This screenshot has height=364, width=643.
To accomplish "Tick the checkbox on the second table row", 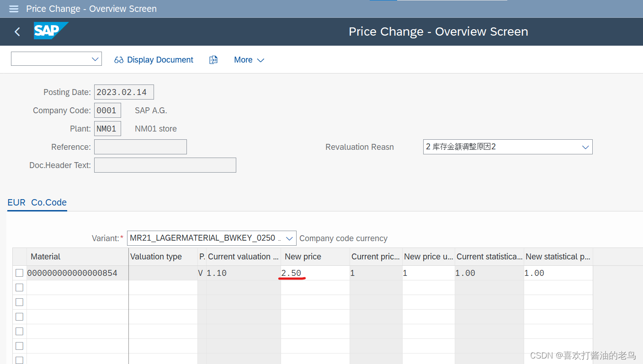I will click(x=20, y=287).
